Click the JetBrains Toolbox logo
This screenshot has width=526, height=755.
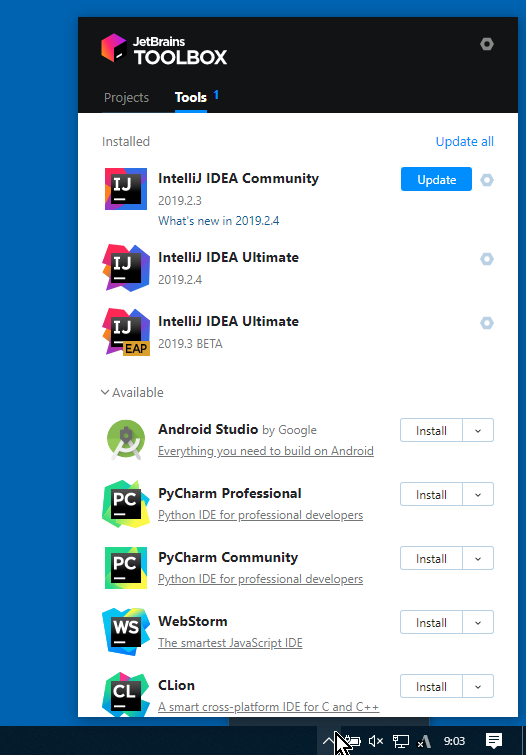164,49
